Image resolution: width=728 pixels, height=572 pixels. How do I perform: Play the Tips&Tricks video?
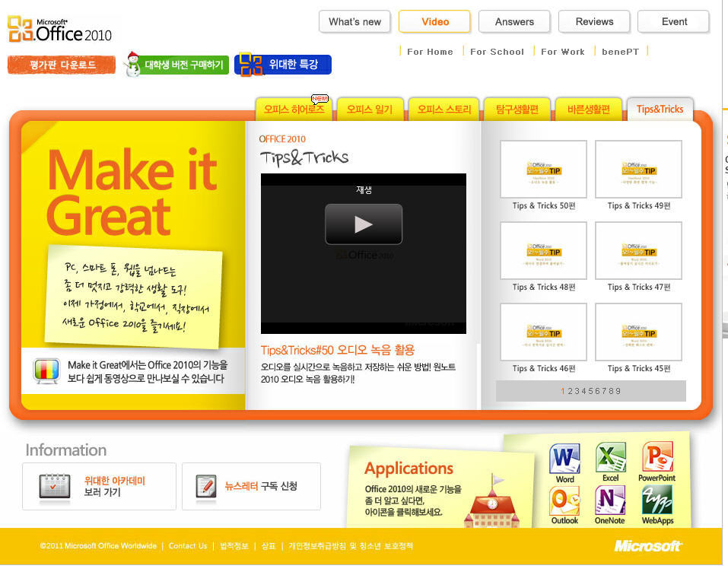[x=364, y=224]
